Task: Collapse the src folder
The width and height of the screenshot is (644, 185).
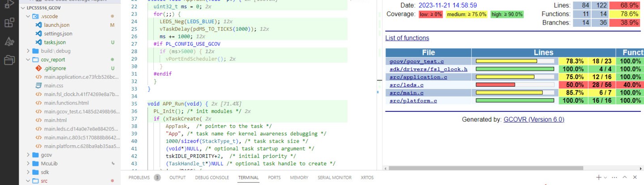Action: 28,181
